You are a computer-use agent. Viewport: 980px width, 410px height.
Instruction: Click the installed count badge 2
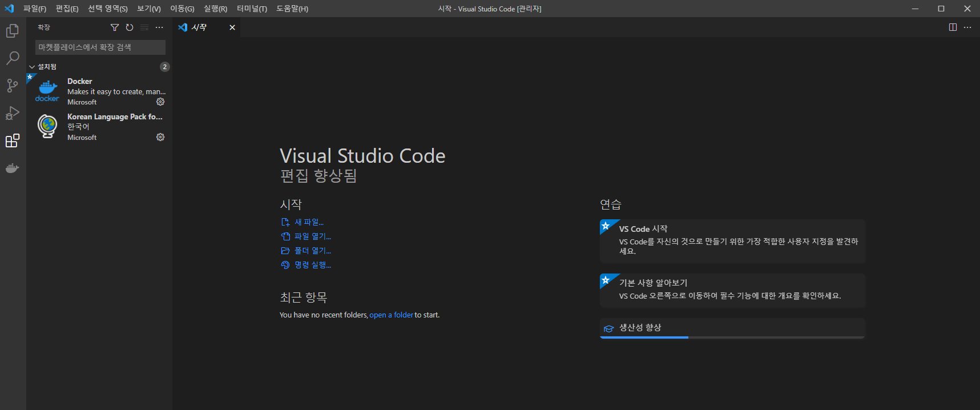(165, 67)
